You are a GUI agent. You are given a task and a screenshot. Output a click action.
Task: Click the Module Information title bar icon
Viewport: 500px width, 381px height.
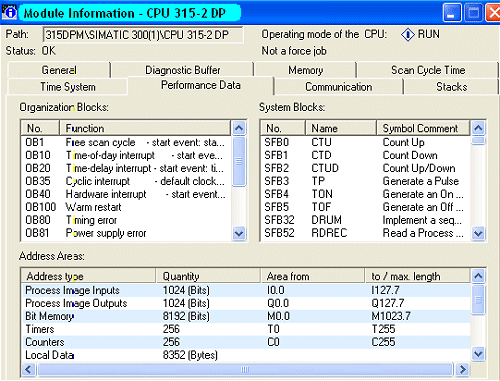tap(9, 12)
